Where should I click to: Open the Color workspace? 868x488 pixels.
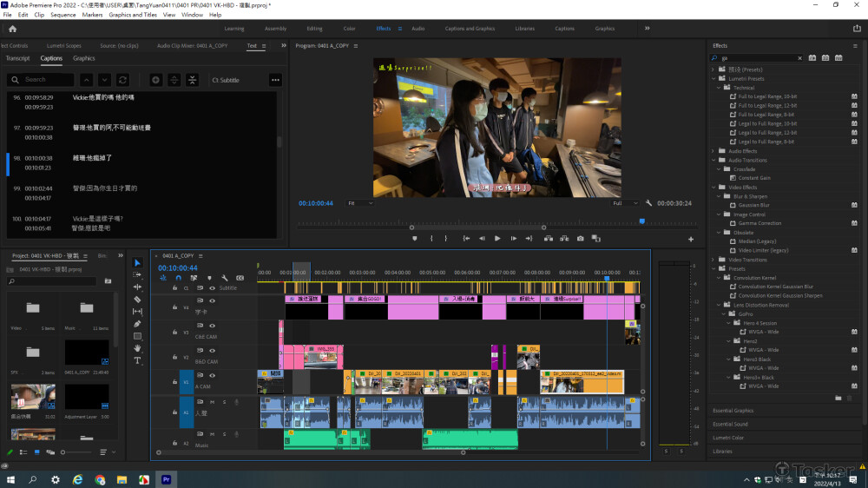[349, 29]
